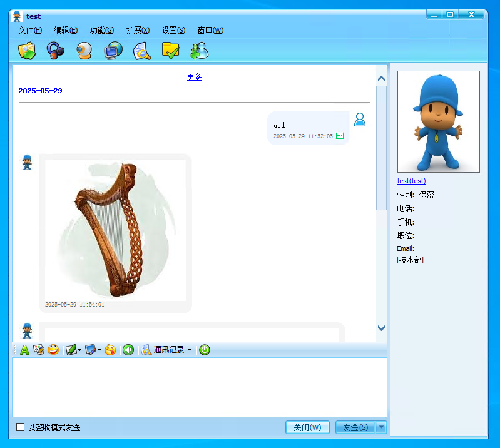The width and height of the screenshot is (500, 448).
Task: Click the folder with green checkmark icon
Action: pyautogui.click(x=171, y=51)
